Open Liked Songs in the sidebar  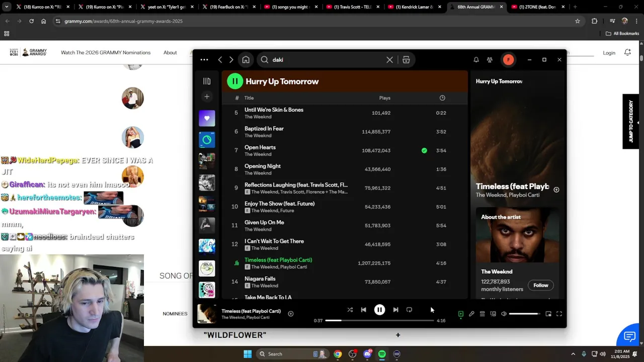tap(207, 119)
